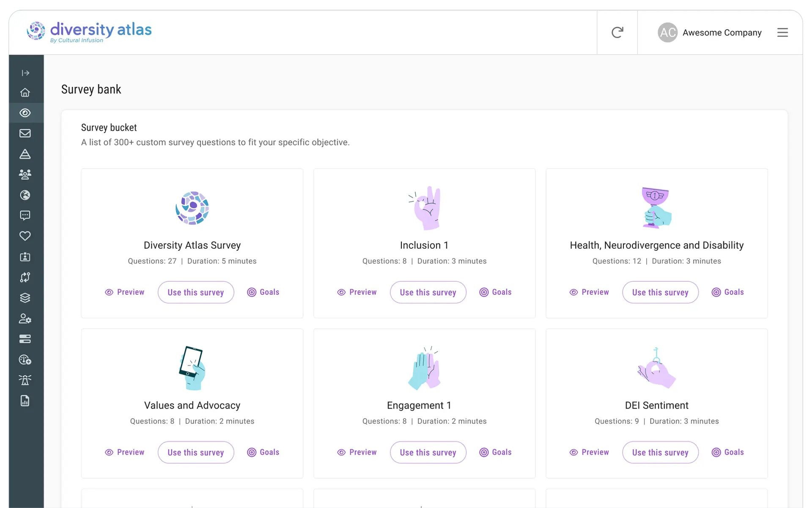Click 'Questions: 27 | Duration: 5 minutes' text
812x508 pixels.
[192, 261]
